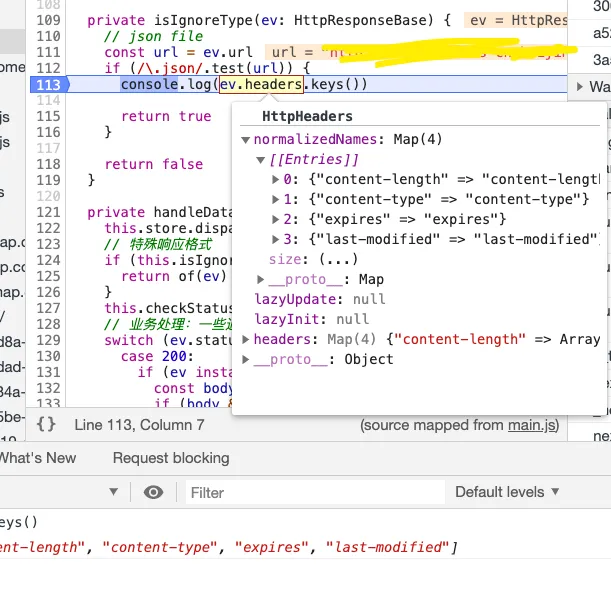
Task: Open the Default levels dropdown
Action: 507,492
